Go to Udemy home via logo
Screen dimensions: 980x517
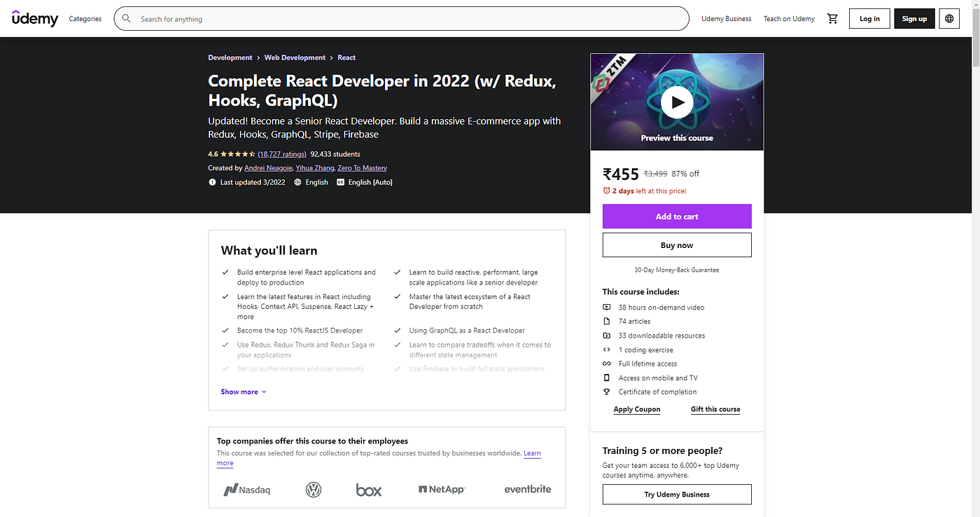click(x=35, y=19)
